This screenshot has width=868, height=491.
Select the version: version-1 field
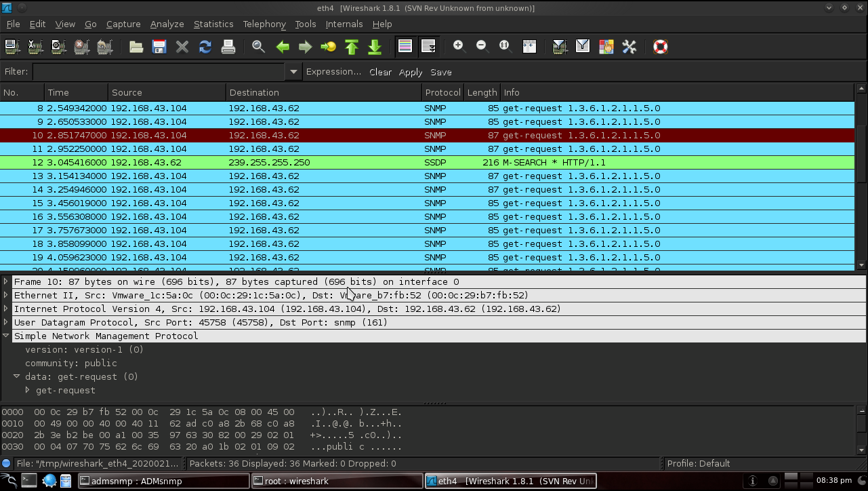point(84,349)
